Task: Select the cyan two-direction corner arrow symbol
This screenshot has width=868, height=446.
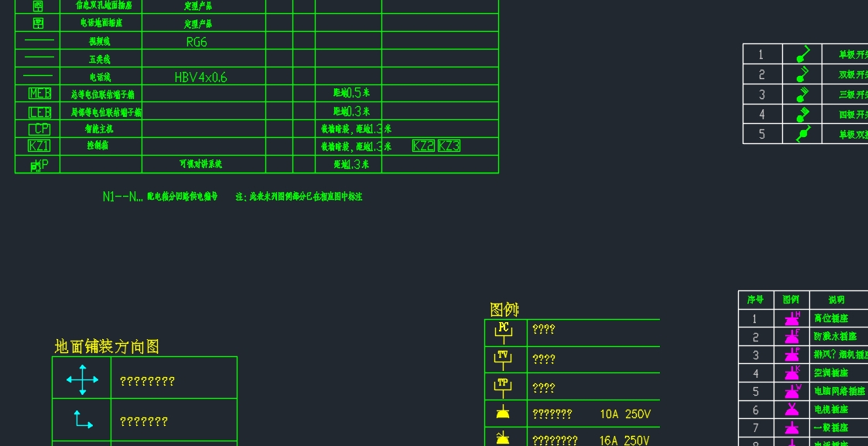Action: pyautogui.click(x=83, y=420)
